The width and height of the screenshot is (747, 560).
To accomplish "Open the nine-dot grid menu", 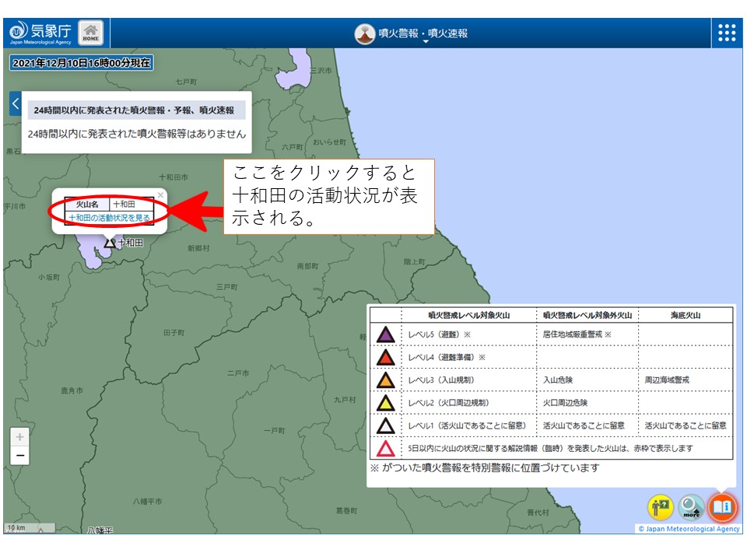I will (x=726, y=33).
